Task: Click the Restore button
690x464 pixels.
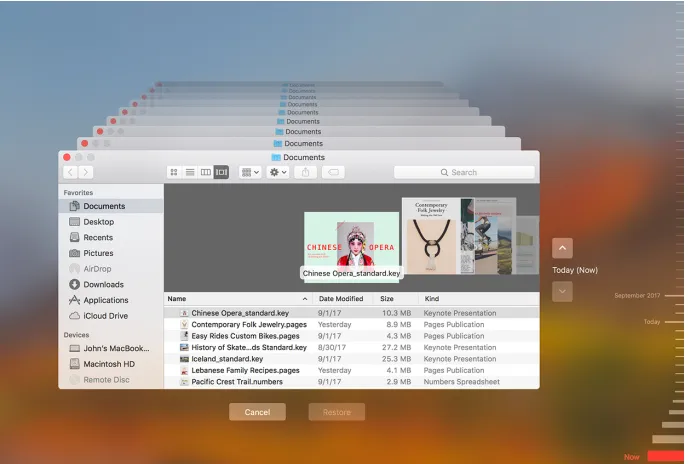Action: (337, 412)
